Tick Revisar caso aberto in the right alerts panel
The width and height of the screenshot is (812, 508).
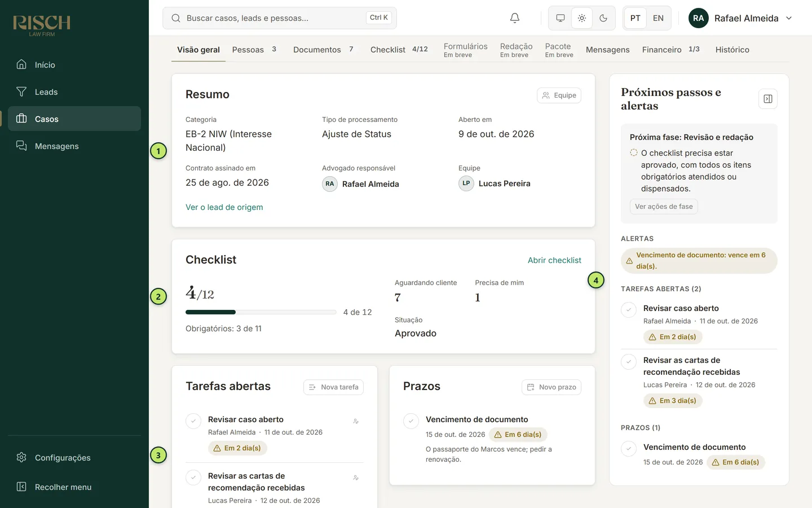pyautogui.click(x=629, y=310)
